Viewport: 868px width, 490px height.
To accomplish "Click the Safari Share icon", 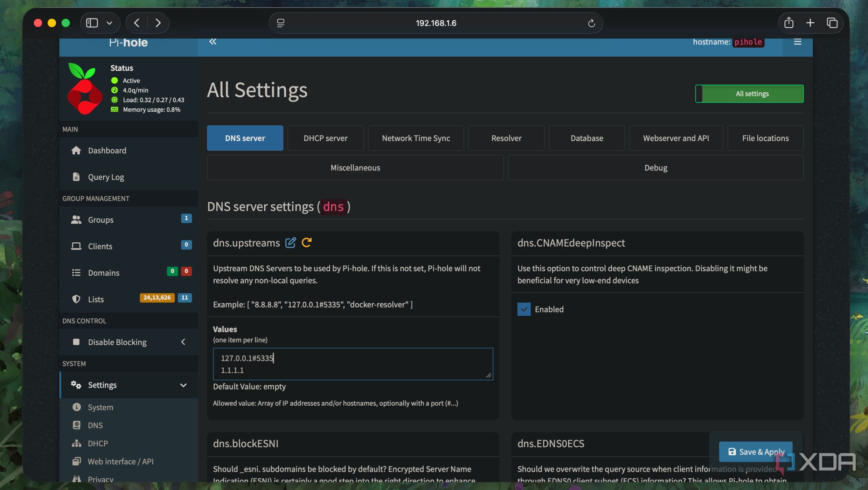I will click(x=789, y=23).
